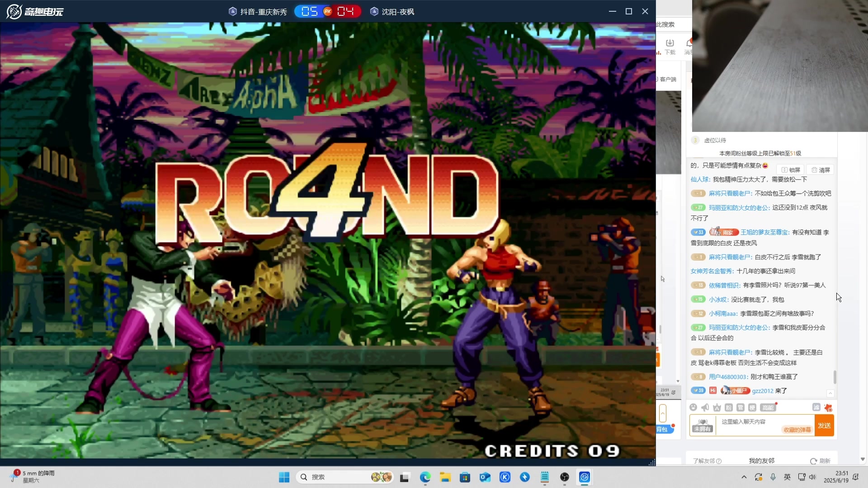This screenshot has width=868, height=488.
Task: Expand the rounded chevron panel above 背包
Action: point(663,413)
